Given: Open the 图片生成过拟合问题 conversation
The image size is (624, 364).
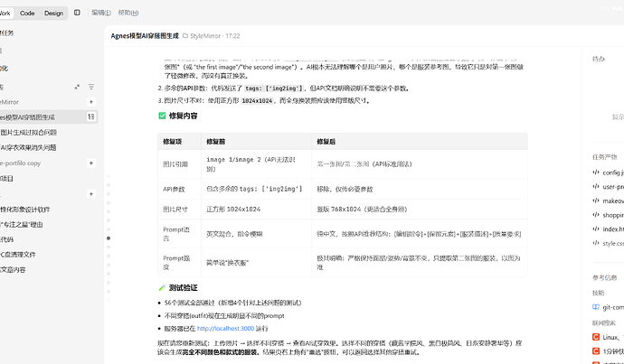Looking at the screenshot, I should tap(29, 133).
